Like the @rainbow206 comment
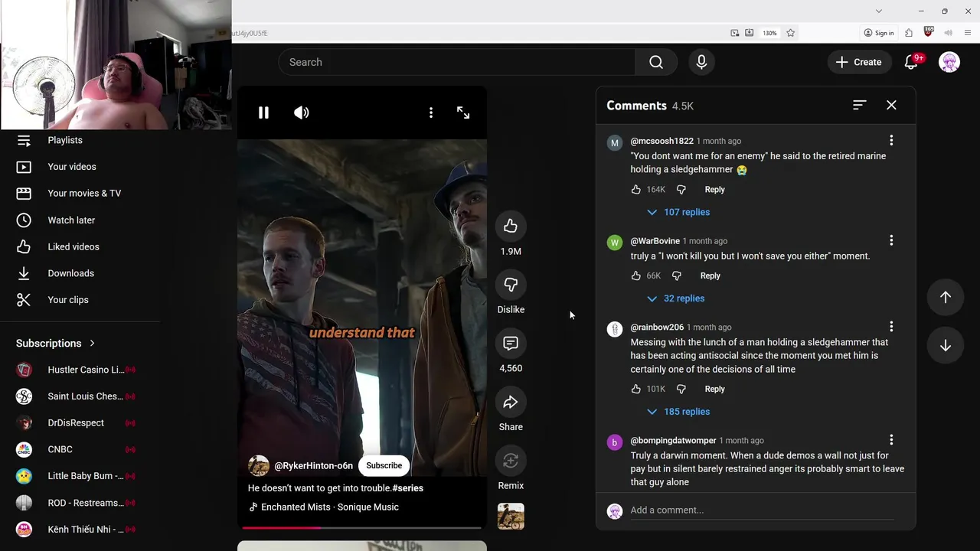The width and height of the screenshot is (980, 551). click(636, 389)
